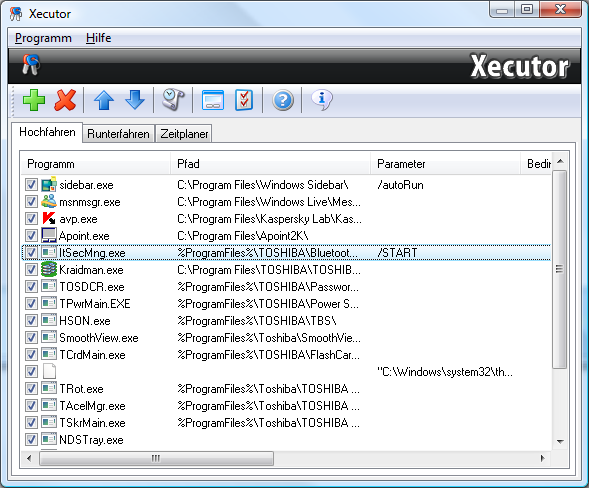The width and height of the screenshot is (589, 488).
Task: Sort by Programm column header
Action: pyautogui.click(x=95, y=164)
